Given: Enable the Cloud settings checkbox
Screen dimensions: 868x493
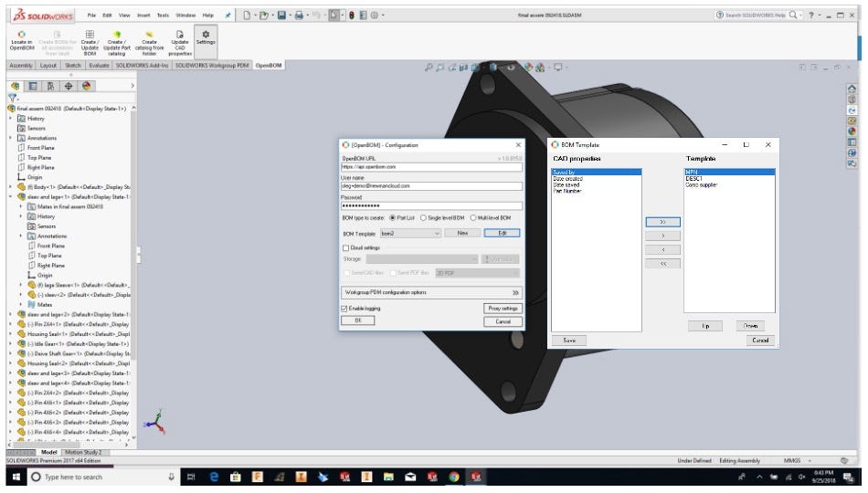Looking at the screenshot, I should tap(346, 248).
